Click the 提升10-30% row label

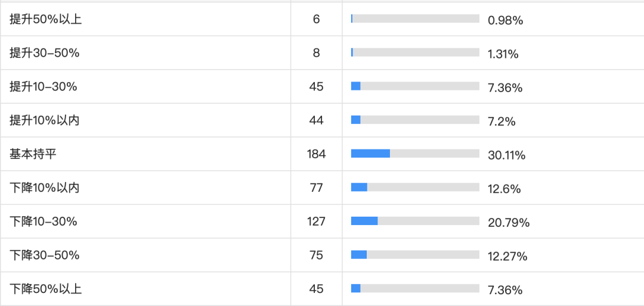44,87
